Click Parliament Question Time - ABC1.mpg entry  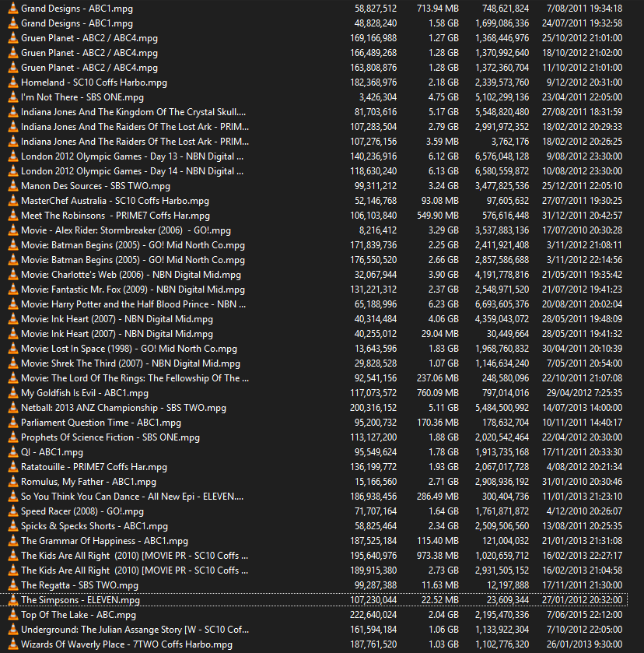(101, 423)
